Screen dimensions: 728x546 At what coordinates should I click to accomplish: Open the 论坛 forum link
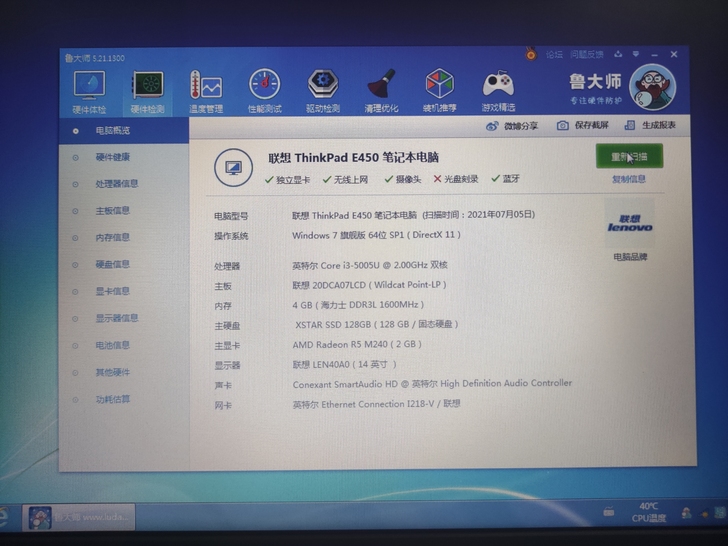554,55
